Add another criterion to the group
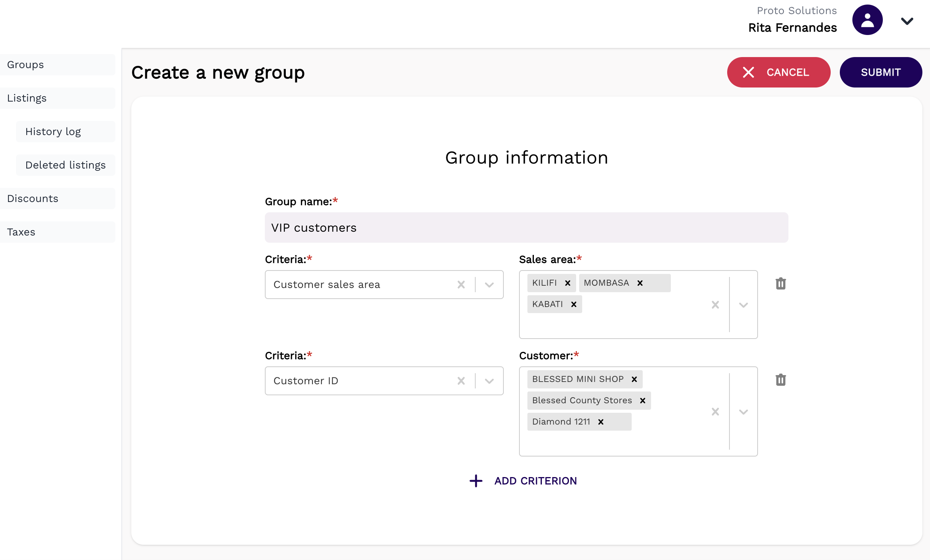This screenshot has height=560, width=930. (x=523, y=481)
